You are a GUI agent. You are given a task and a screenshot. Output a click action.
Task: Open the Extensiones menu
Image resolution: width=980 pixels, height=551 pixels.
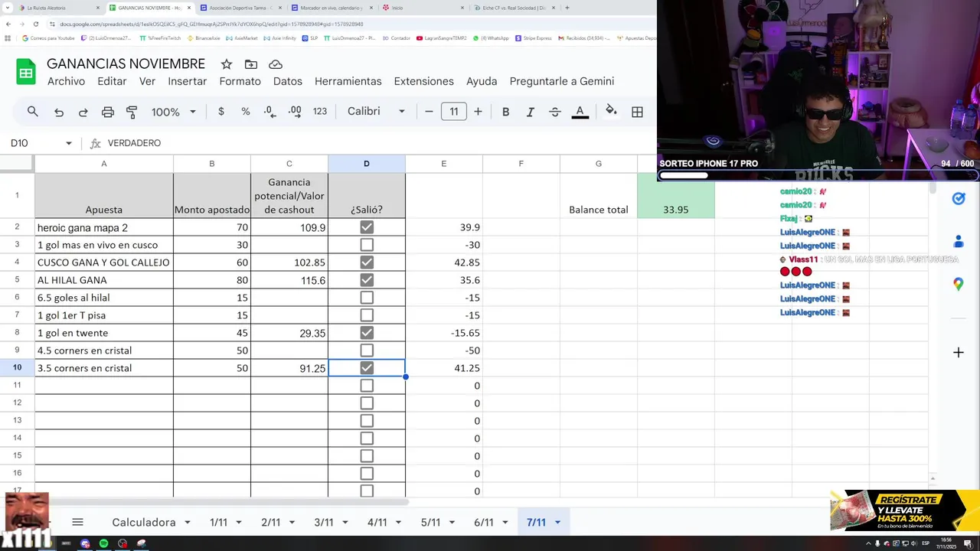click(423, 81)
